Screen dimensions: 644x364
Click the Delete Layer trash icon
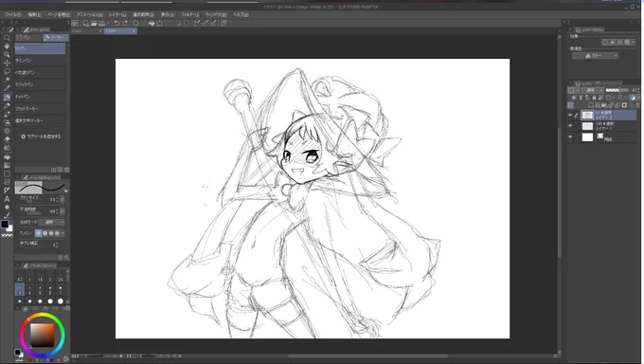click(x=637, y=105)
